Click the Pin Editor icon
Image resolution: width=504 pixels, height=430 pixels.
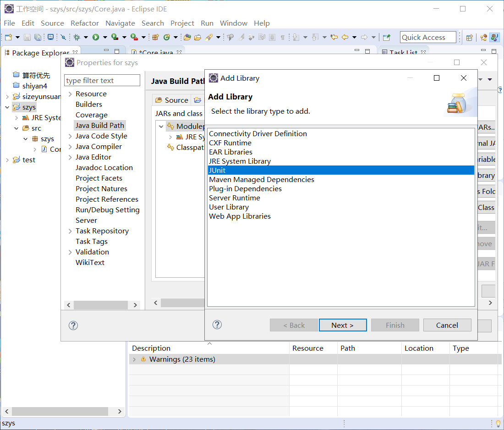click(x=387, y=37)
